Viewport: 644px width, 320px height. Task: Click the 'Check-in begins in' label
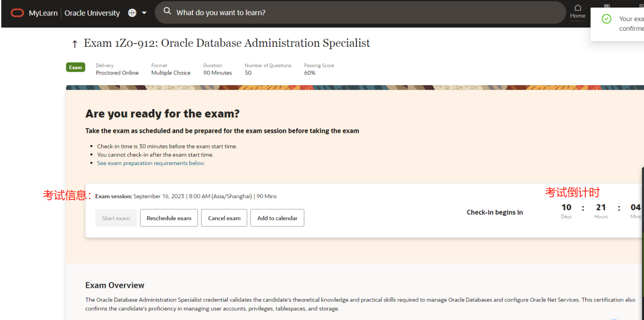(x=495, y=212)
